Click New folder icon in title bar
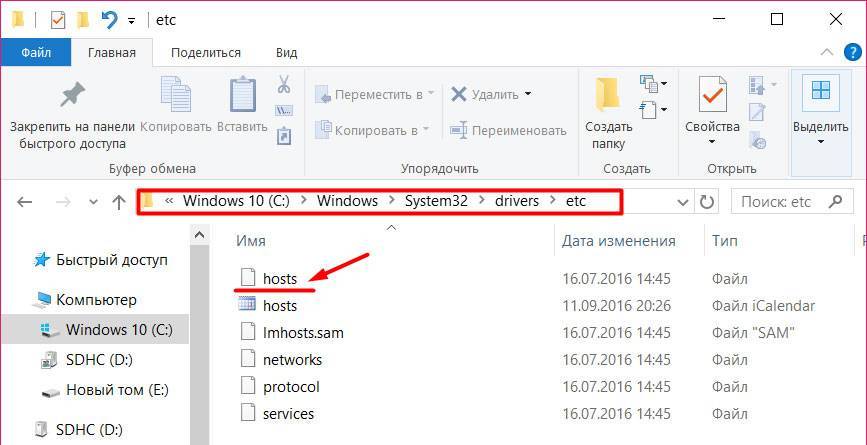Screen dimensions: 867x445 pyautogui.click(x=83, y=20)
